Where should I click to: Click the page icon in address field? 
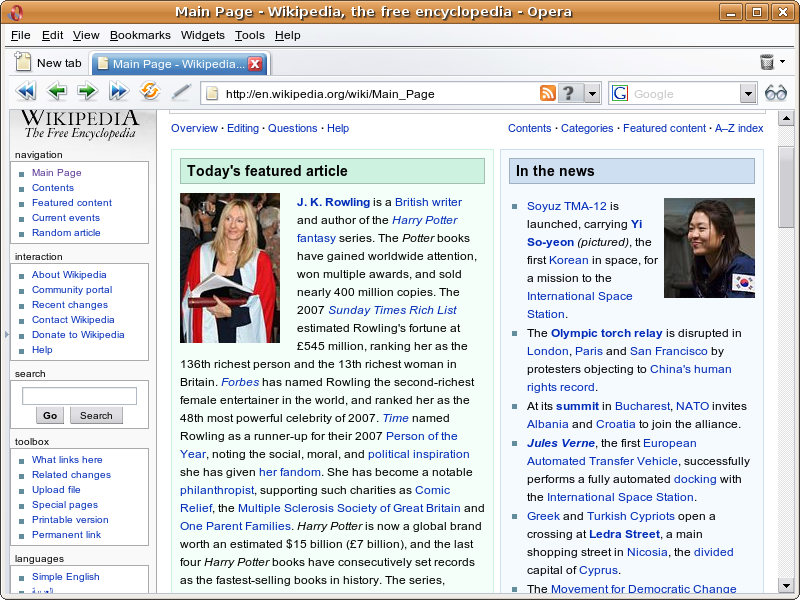coord(212,93)
